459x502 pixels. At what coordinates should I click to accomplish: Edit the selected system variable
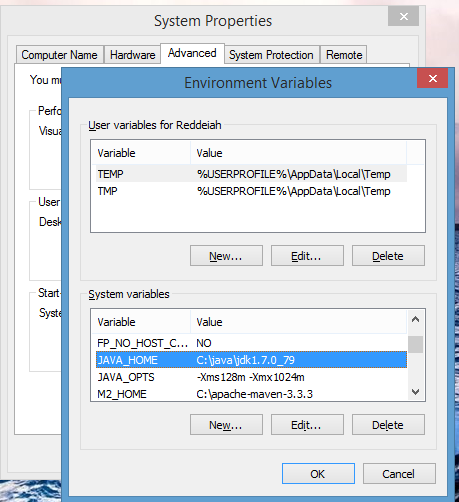point(307,425)
